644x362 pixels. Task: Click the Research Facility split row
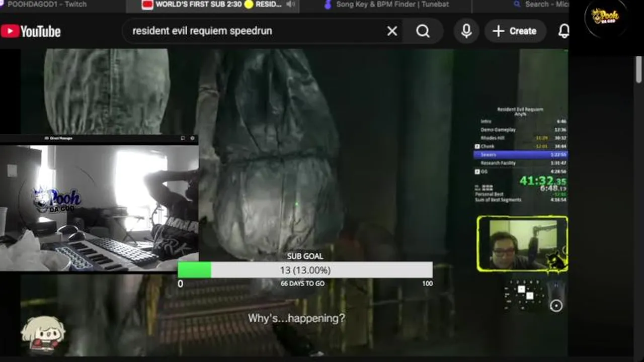click(x=520, y=163)
